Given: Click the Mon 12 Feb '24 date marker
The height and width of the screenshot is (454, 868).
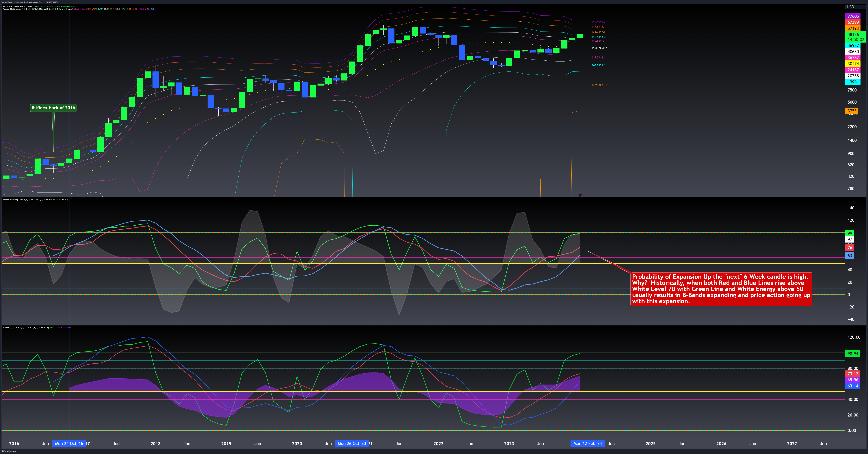Looking at the screenshot, I should pos(588,444).
